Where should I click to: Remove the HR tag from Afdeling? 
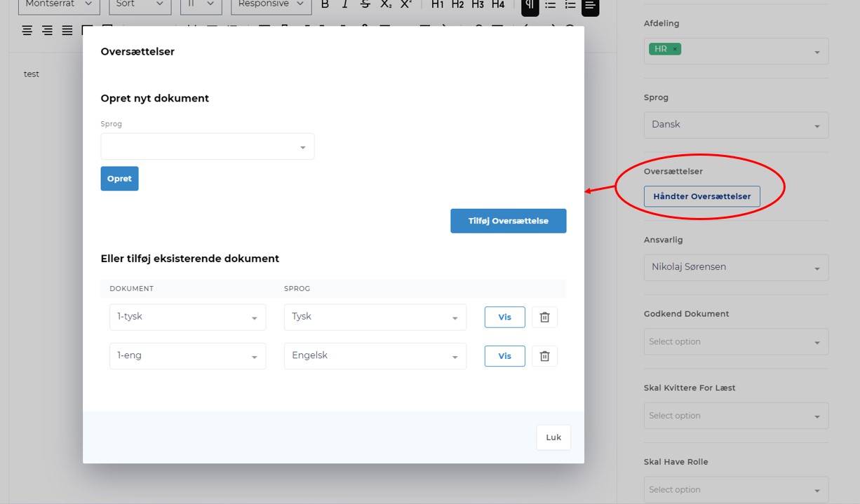(x=675, y=49)
